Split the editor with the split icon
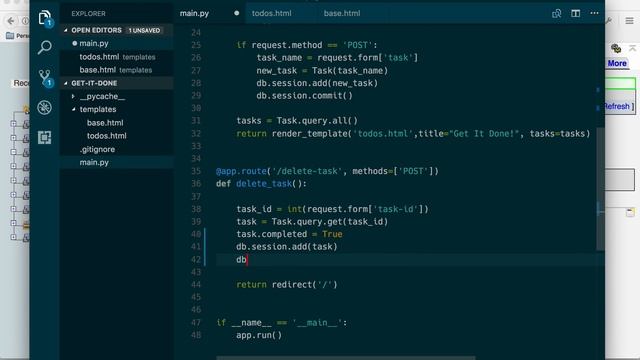The height and width of the screenshot is (360, 640). tap(576, 13)
